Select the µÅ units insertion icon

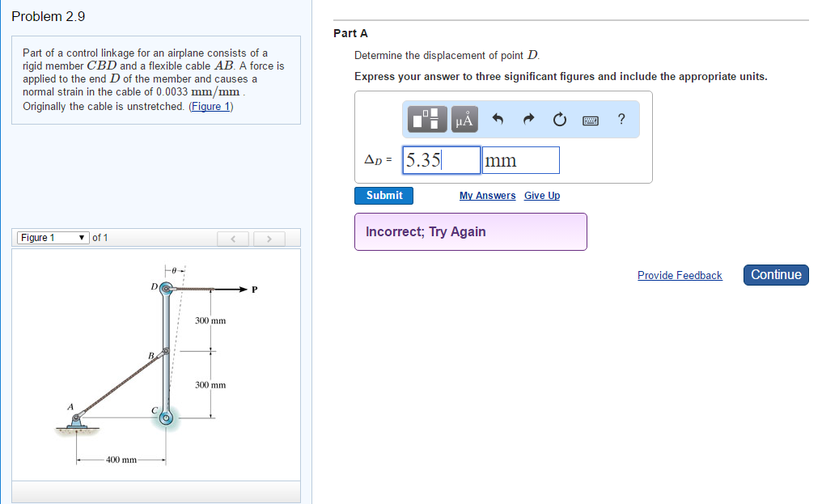464,119
